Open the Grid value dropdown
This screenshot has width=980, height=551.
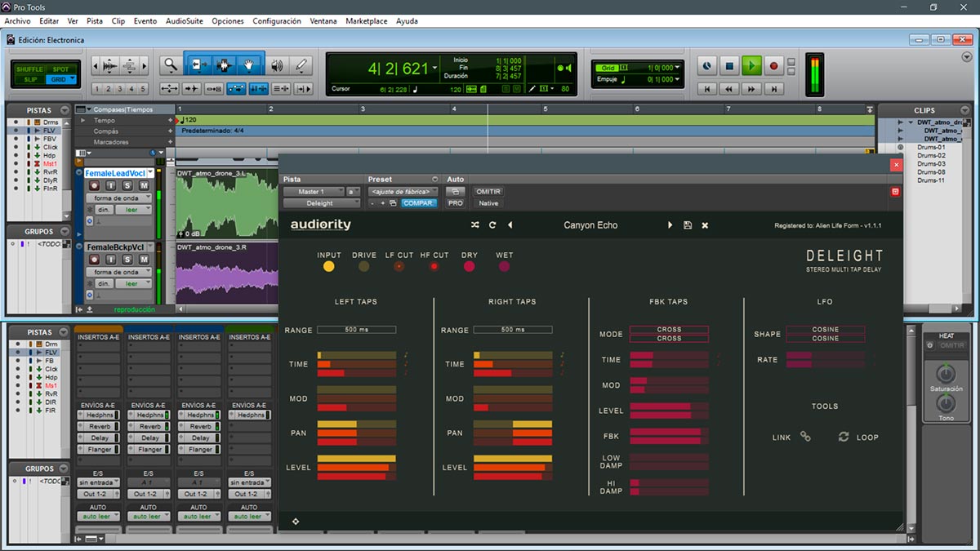(678, 68)
